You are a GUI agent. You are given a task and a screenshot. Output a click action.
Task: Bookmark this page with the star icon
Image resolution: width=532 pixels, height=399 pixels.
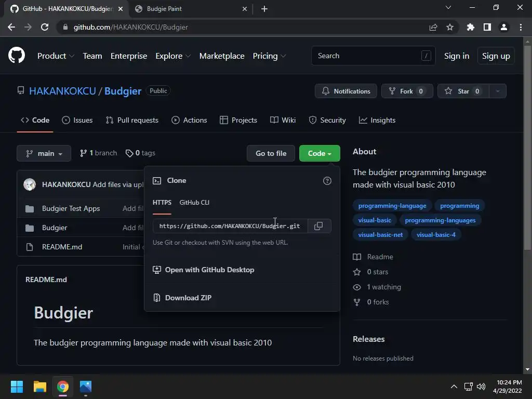click(x=450, y=27)
